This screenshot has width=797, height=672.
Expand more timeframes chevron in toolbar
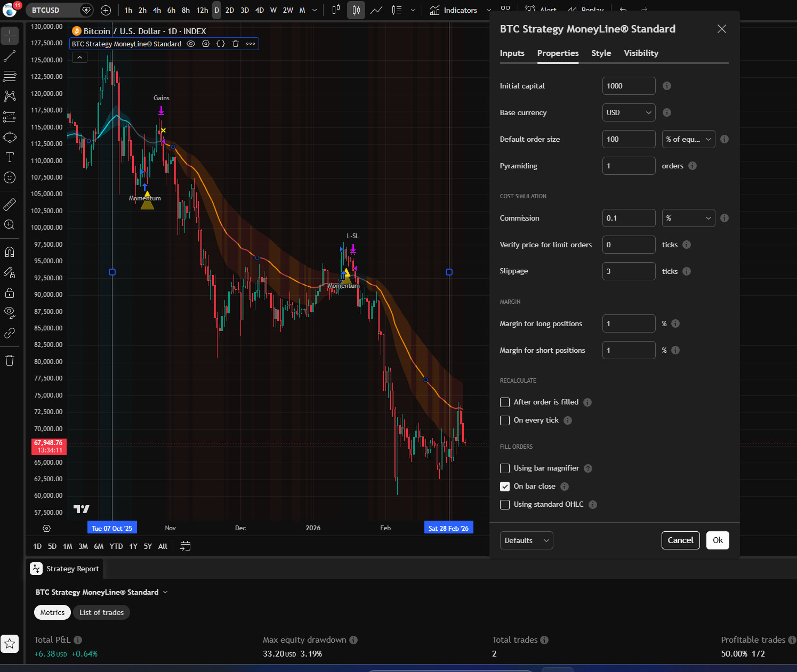(x=315, y=10)
